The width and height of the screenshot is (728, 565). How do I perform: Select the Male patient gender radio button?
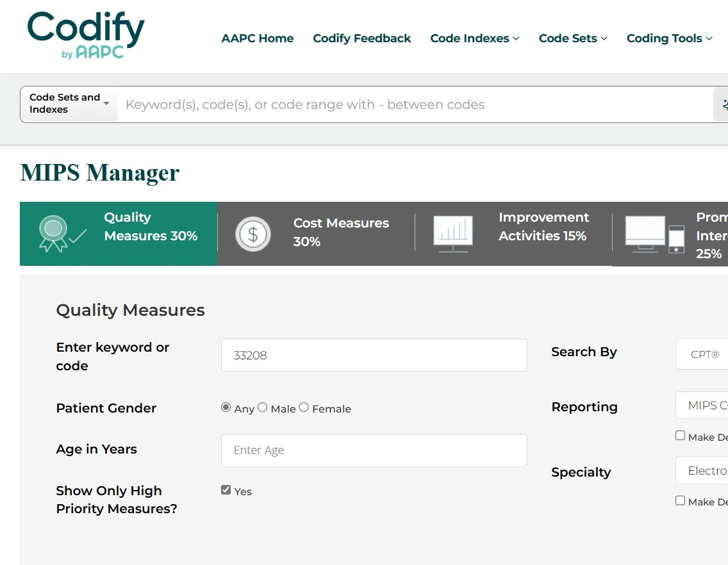pos(263,407)
